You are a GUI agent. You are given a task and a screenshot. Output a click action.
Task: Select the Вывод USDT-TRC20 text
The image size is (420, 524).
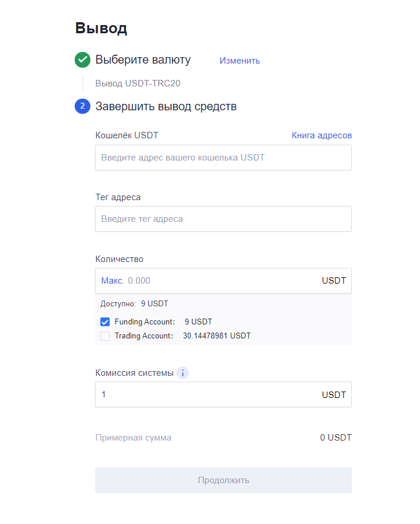(x=138, y=83)
